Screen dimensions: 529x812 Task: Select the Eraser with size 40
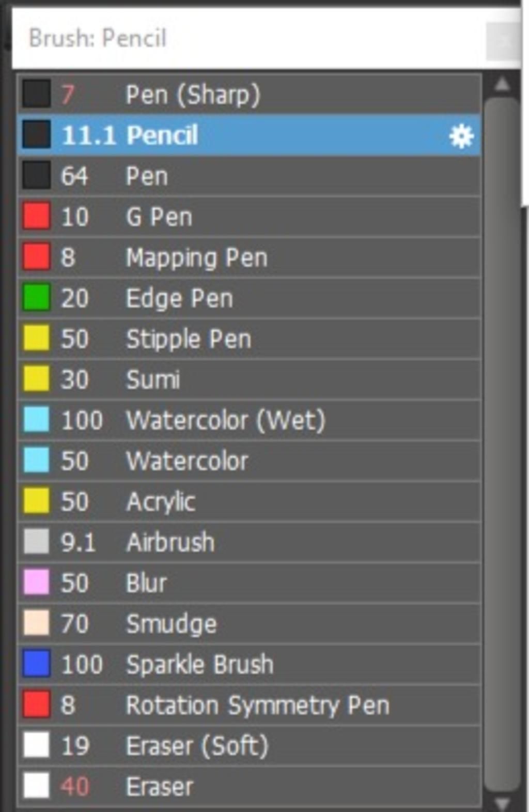click(160, 787)
